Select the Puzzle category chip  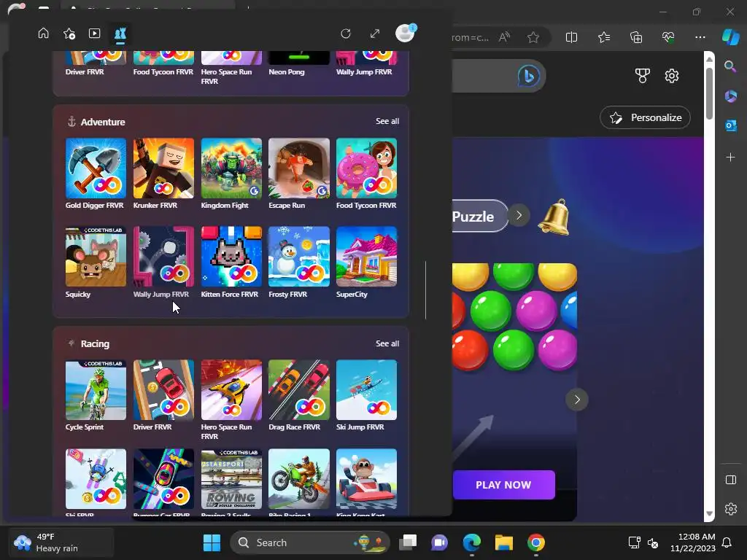[x=479, y=216]
